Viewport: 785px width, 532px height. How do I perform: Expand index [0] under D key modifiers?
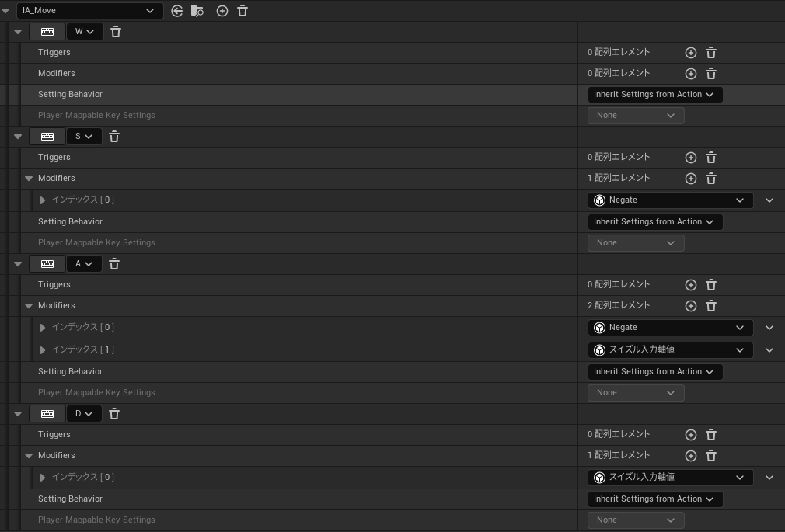click(43, 478)
